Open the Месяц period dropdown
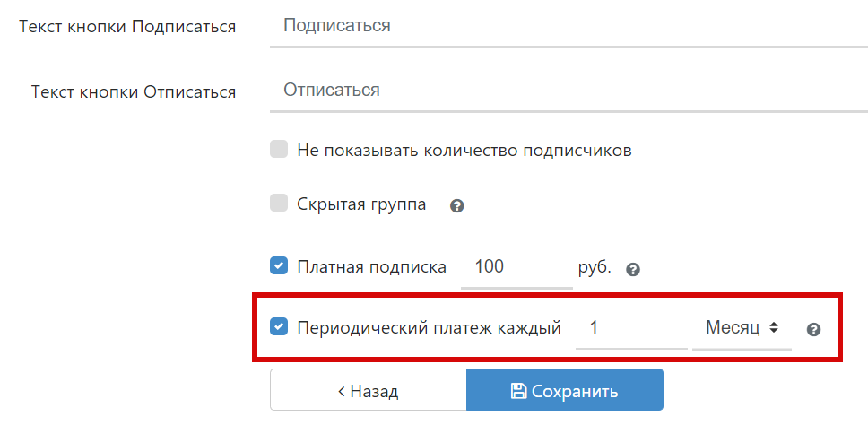Image resolution: width=868 pixels, height=425 pixels. click(741, 328)
